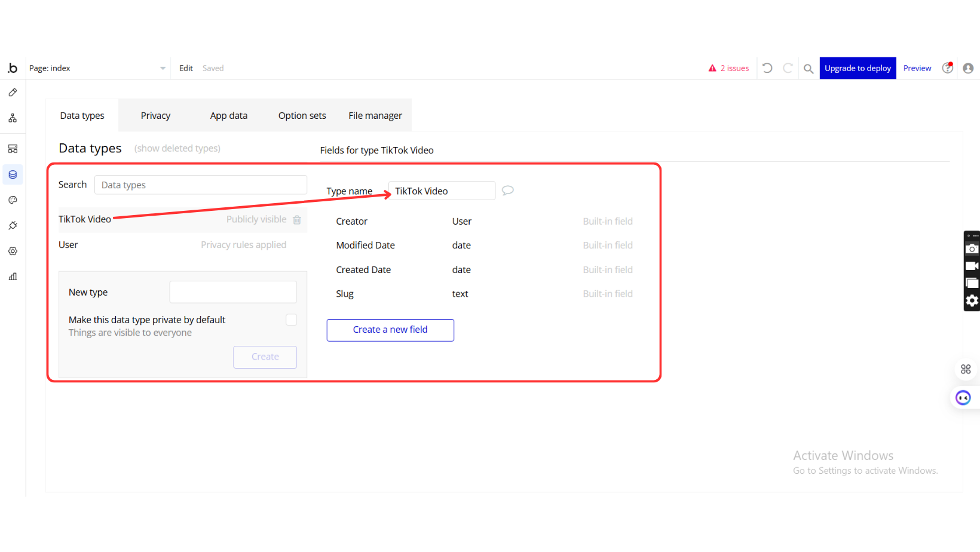Viewport: 980px width, 552px height.
Task: Click the New type name input
Action: 233,292
